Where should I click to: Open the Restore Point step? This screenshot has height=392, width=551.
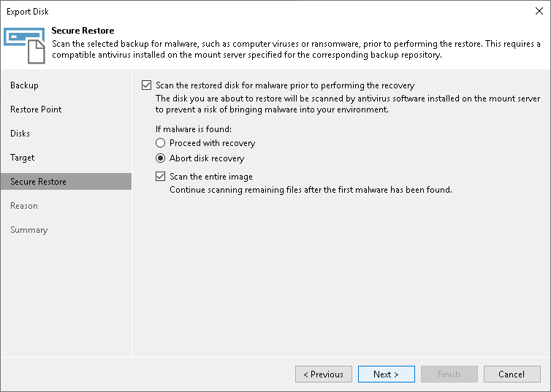(x=36, y=109)
